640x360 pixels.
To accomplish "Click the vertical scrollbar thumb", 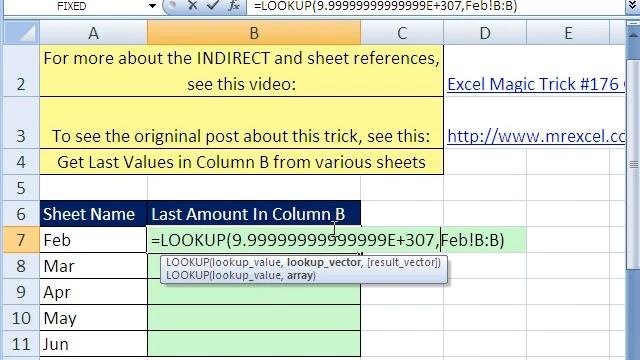I will coord(633,164).
